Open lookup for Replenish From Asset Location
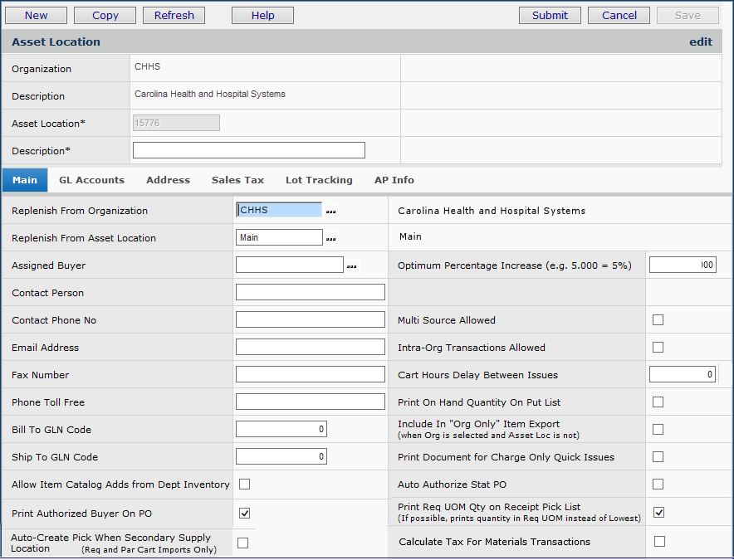This screenshot has width=734, height=560. [331, 239]
